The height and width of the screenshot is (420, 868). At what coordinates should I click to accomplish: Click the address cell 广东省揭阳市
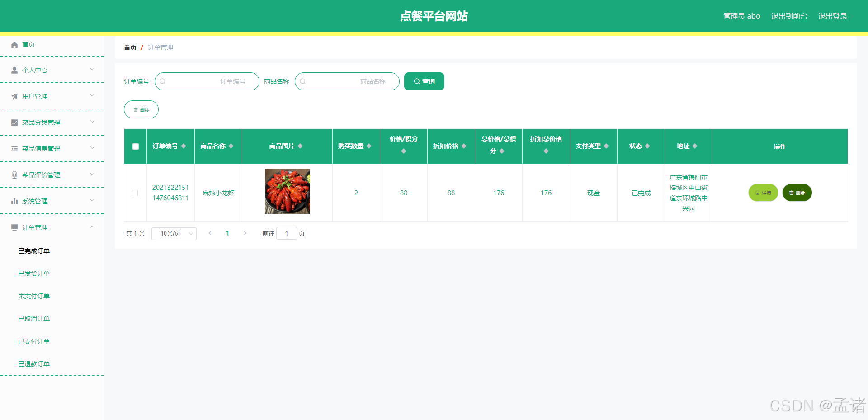(689, 193)
